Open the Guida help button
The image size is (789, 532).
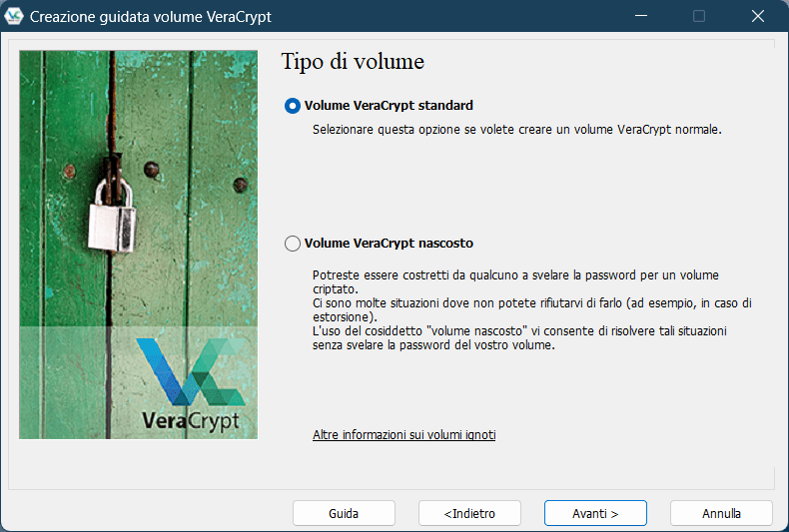(344, 513)
